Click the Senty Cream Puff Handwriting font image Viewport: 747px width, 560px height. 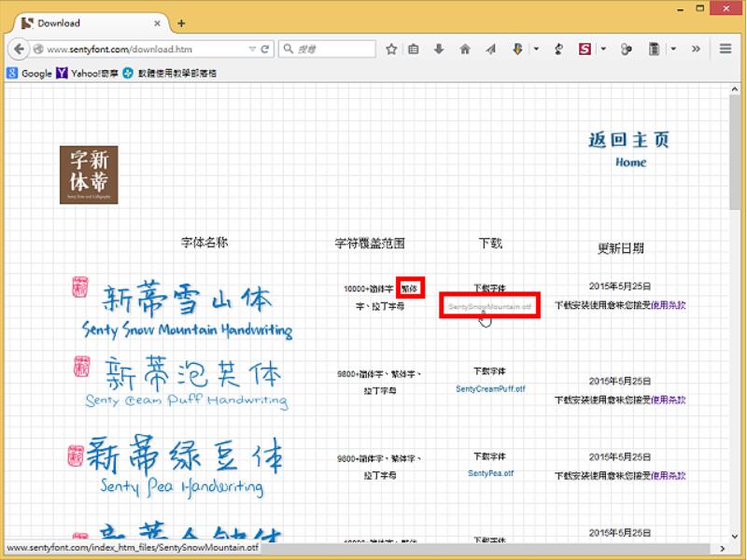[x=188, y=383]
